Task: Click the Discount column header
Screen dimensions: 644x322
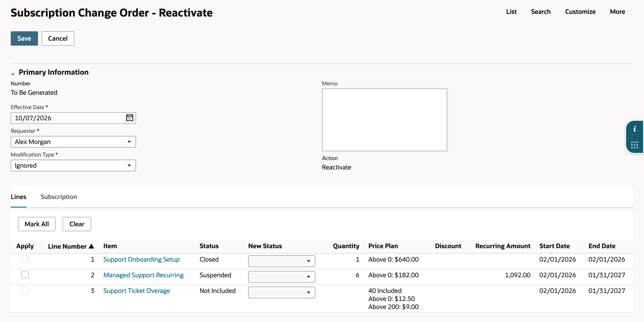Action: tap(448, 246)
